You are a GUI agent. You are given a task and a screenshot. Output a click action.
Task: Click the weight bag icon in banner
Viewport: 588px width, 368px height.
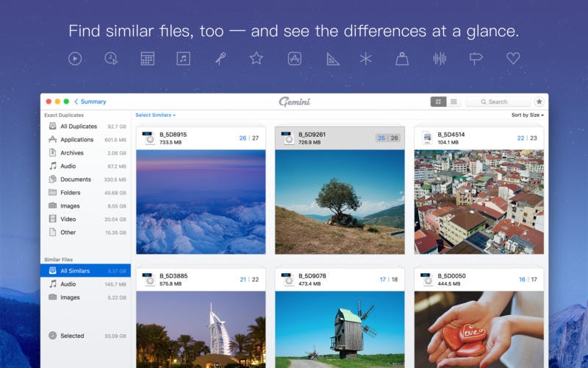pyautogui.click(x=401, y=59)
